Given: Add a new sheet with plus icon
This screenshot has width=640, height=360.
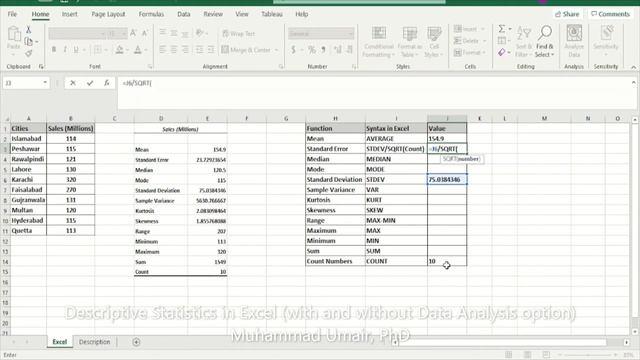Looking at the screenshot, I should 136,342.
